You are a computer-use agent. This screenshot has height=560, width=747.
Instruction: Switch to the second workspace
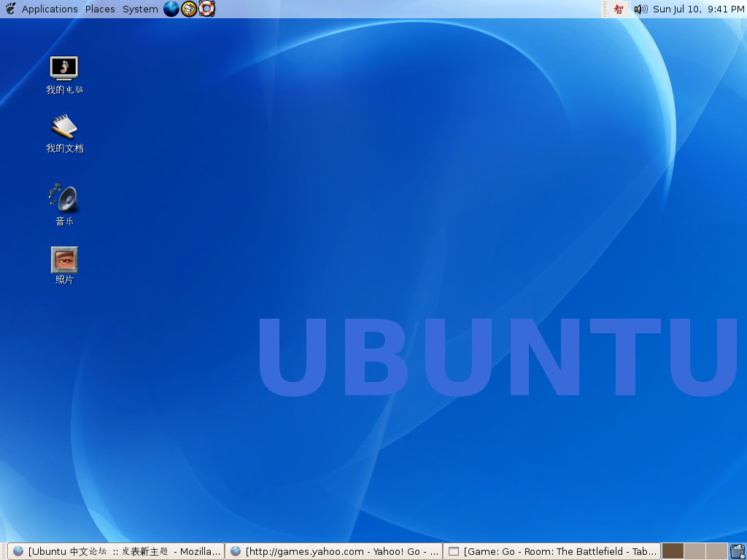click(694, 551)
